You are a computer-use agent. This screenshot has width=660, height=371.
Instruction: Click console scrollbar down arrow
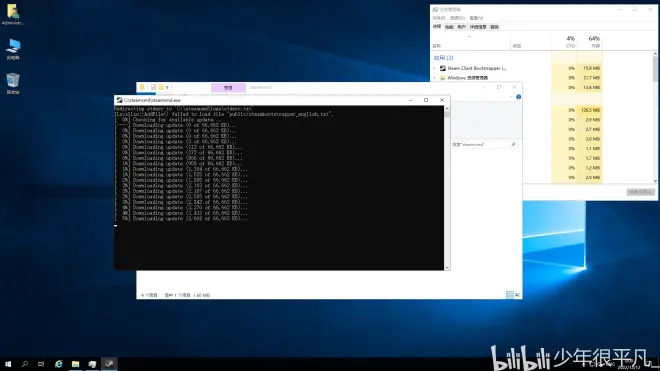tap(447, 267)
